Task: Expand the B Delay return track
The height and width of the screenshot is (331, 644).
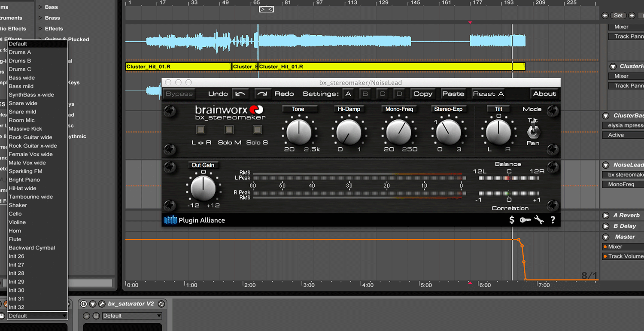Action: coord(606,226)
